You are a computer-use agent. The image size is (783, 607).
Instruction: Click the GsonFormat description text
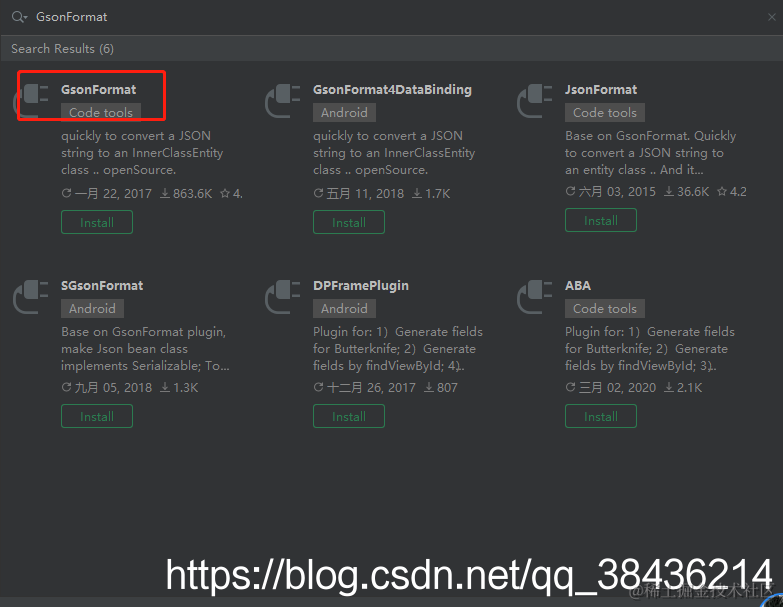point(142,153)
